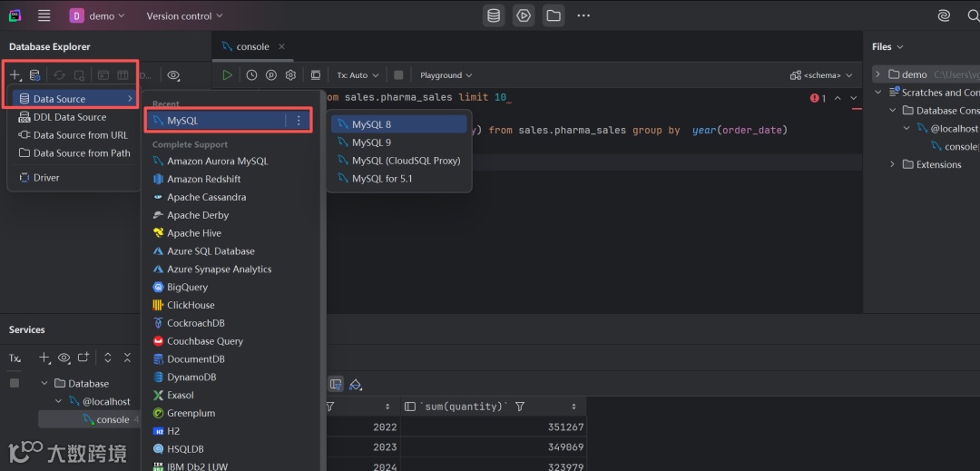Viewport: 980px width, 471px height.
Task: Click the New plus icon in Database Explorer
Action: click(x=15, y=75)
